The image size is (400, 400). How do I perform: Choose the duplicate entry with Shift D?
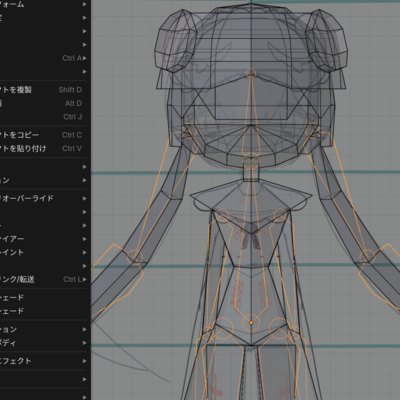[x=43, y=90]
